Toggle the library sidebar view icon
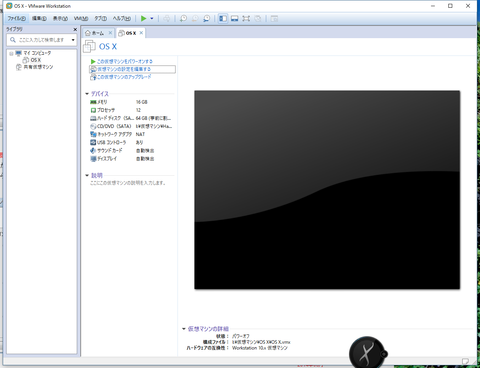The image size is (480, 368). 223,18
